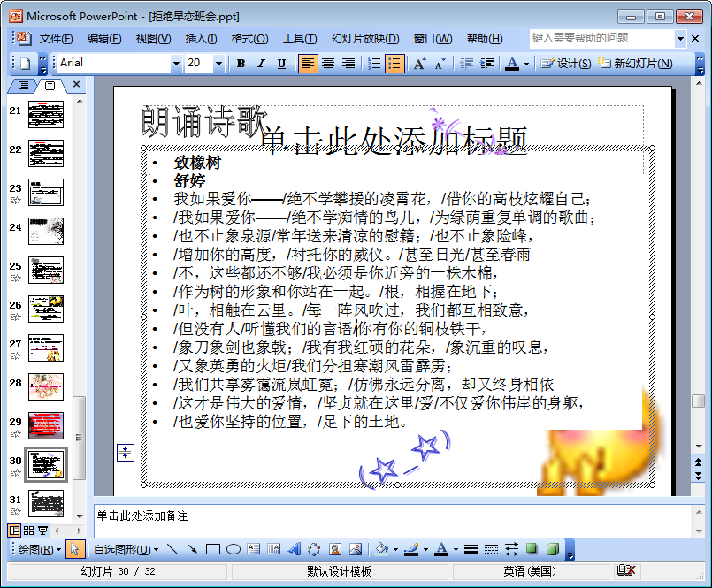
Task: Apply right text alignment
Action: 348,64
